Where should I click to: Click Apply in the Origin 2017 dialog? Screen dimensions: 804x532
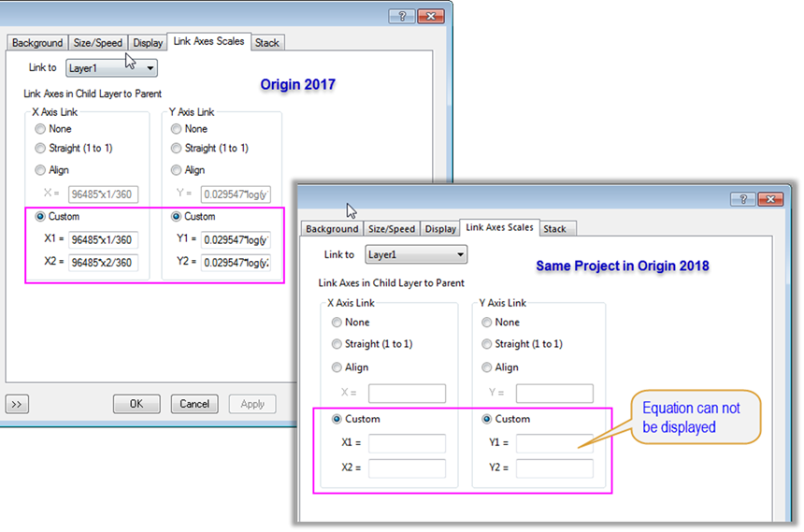pos(252,404)
